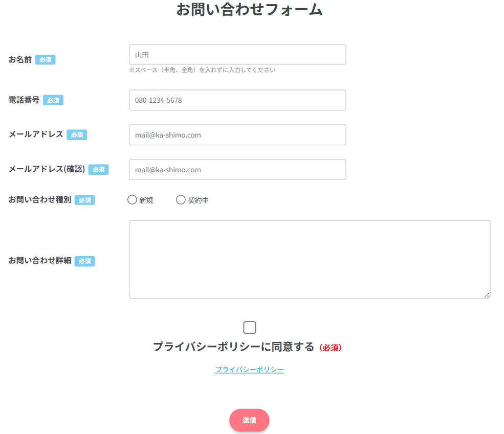Select the 契約中 radio button

(x=181, y=200)
